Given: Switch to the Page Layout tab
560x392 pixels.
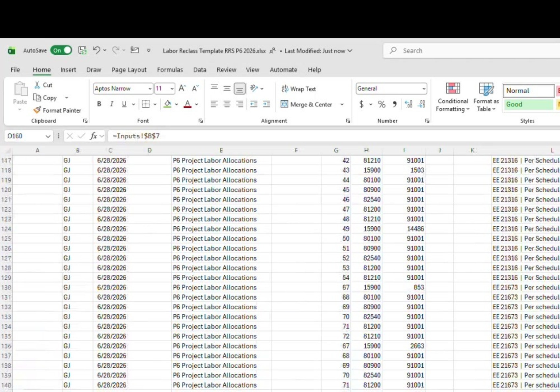Looking at the screenshot, I should (129, 70).
